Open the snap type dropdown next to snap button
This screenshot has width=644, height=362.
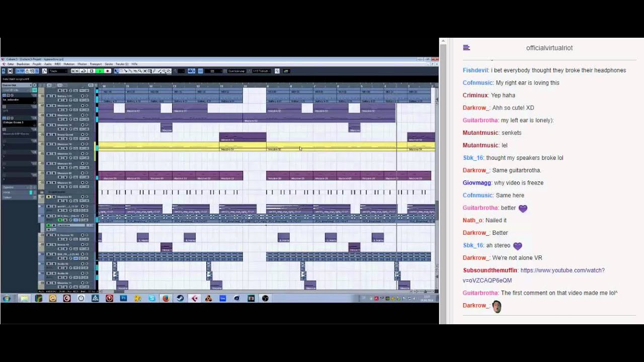[213, 71]
